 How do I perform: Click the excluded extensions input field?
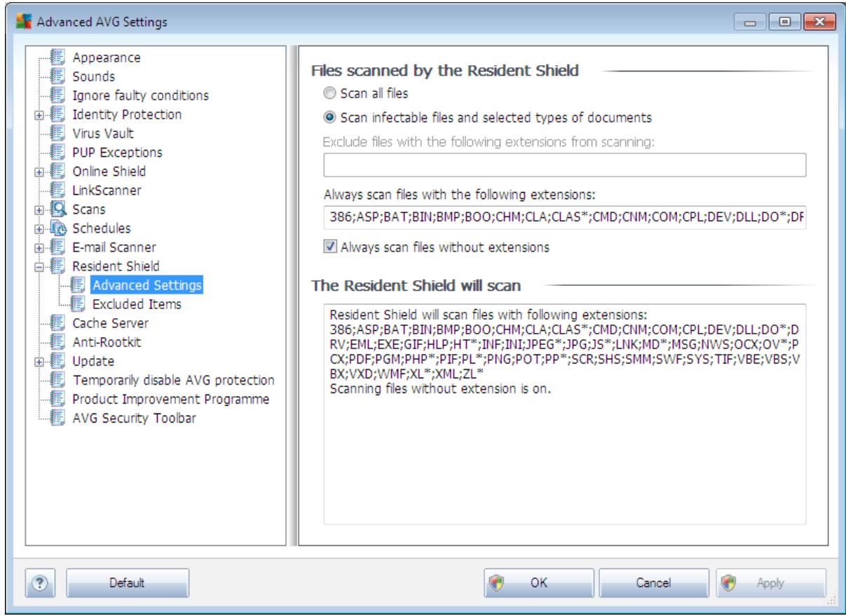pyautogui.click(x=564, y=165)
